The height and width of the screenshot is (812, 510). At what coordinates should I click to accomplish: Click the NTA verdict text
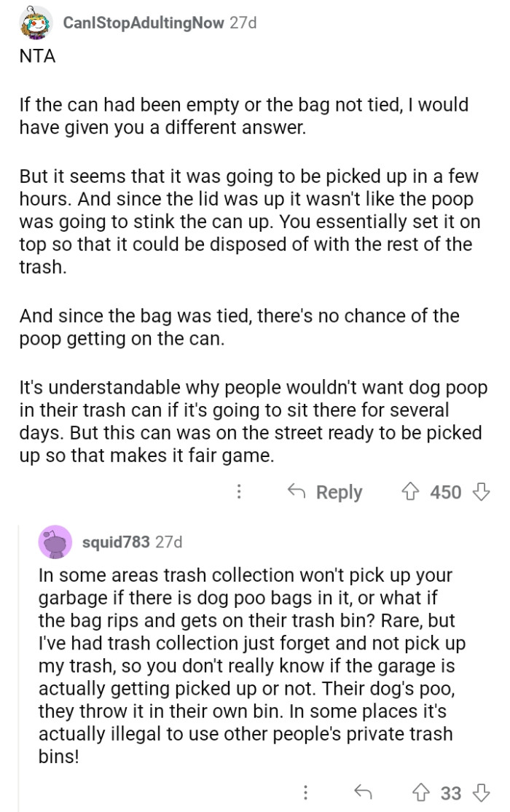coord(37,55)
